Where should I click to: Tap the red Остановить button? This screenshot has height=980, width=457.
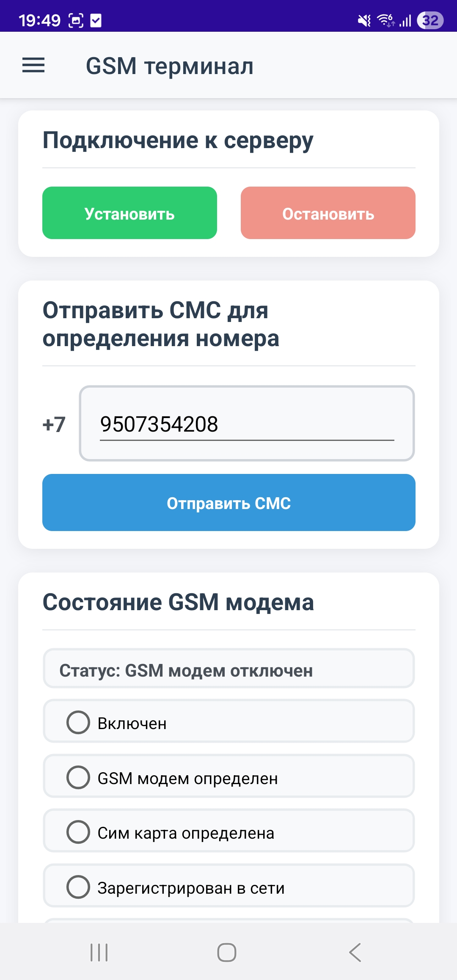(328, 213)
